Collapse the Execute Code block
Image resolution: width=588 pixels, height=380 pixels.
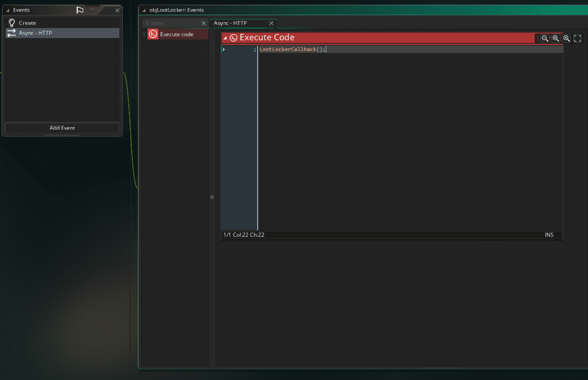click(x=225, y=38)
